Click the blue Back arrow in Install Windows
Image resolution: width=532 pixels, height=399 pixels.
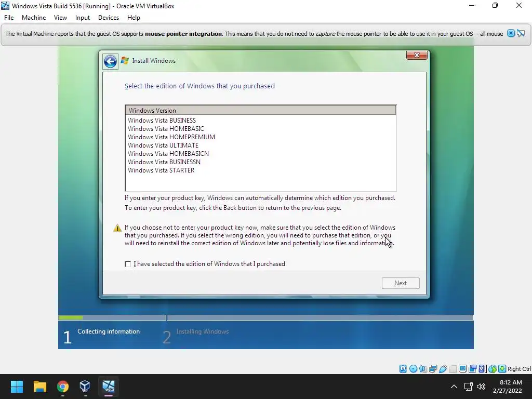coord(110,61)
